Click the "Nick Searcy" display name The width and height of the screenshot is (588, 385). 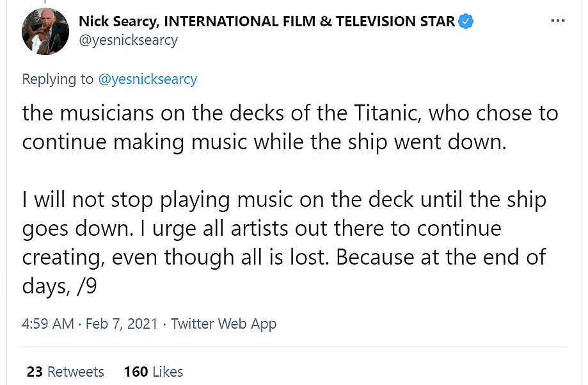tap(118, 21)
